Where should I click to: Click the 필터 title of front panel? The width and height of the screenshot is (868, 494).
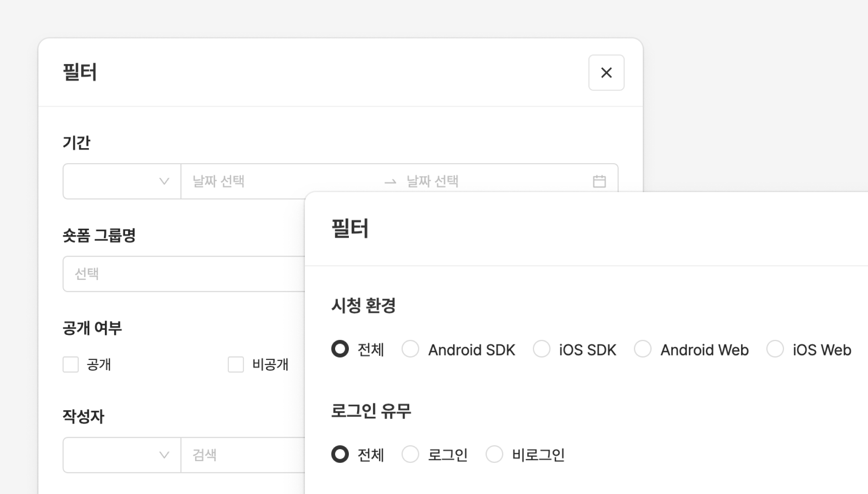coord(350,228)
